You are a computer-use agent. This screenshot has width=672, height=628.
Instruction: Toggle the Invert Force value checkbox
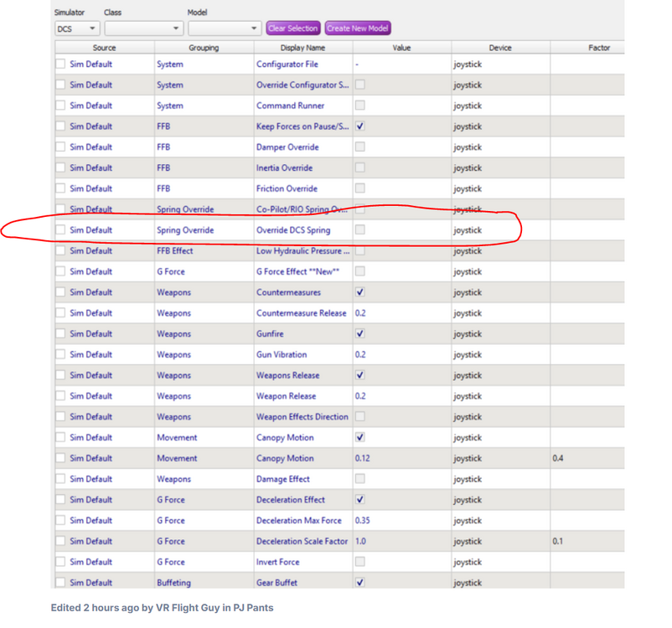(360, 562)
